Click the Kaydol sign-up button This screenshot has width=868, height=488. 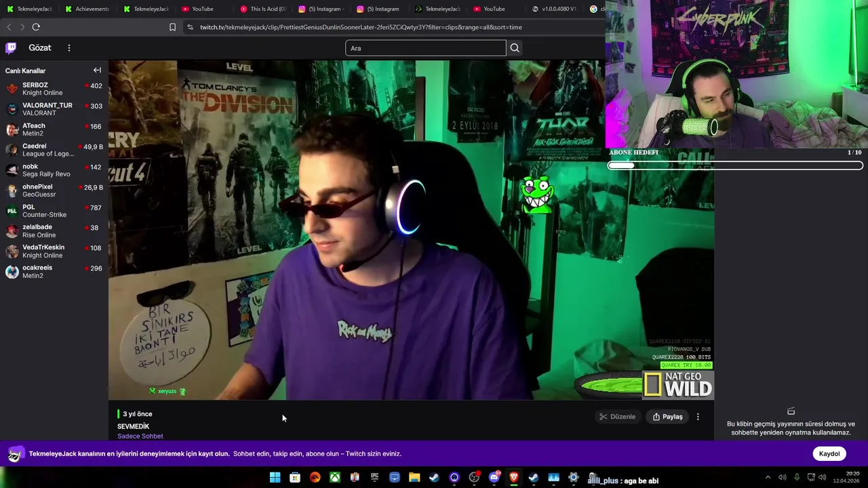point(829,453)
